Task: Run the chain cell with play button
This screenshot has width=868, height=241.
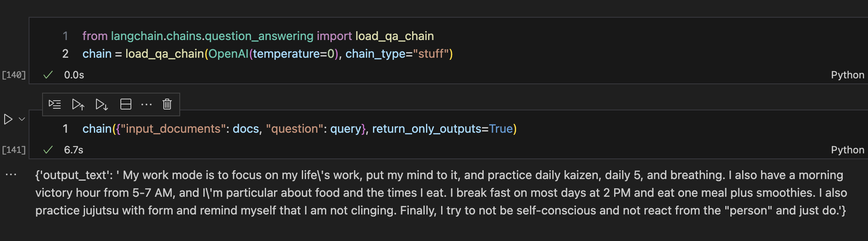Action: point(8,119)
